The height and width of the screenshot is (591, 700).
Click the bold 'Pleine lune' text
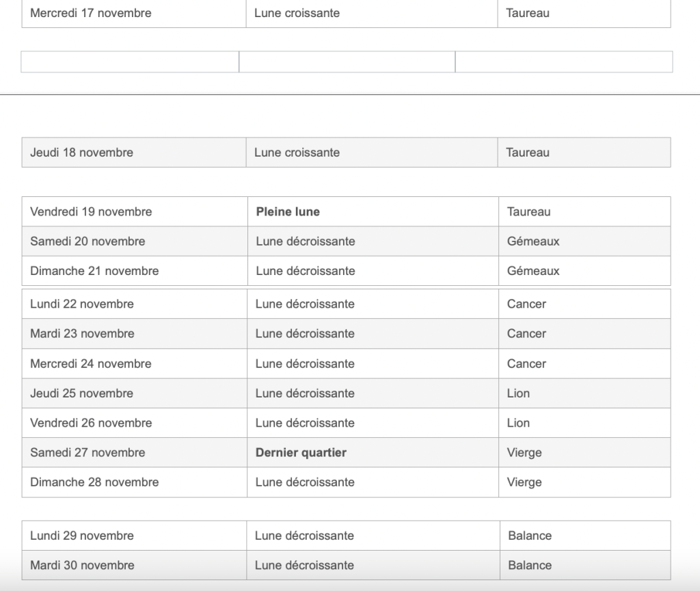tap(288, 212)
